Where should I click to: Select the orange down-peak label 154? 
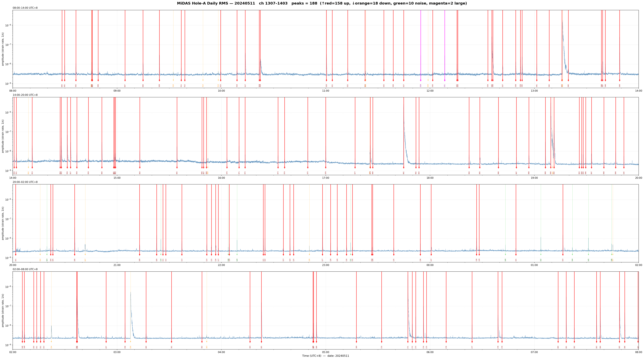tap(51, 347)
